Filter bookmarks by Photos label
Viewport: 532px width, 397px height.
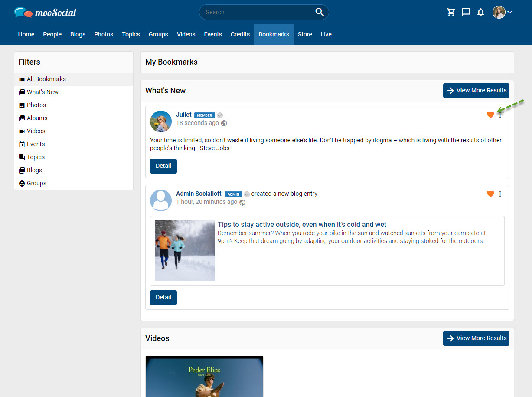[x=36, y=105]
